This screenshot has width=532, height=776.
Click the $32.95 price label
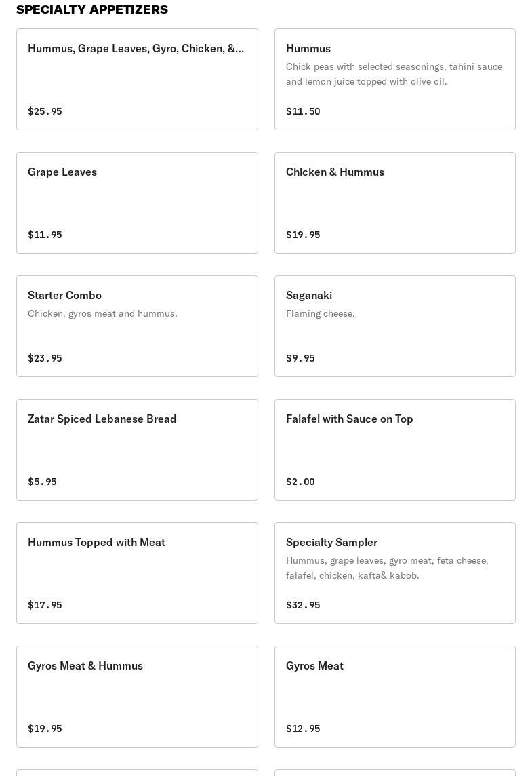303,605
